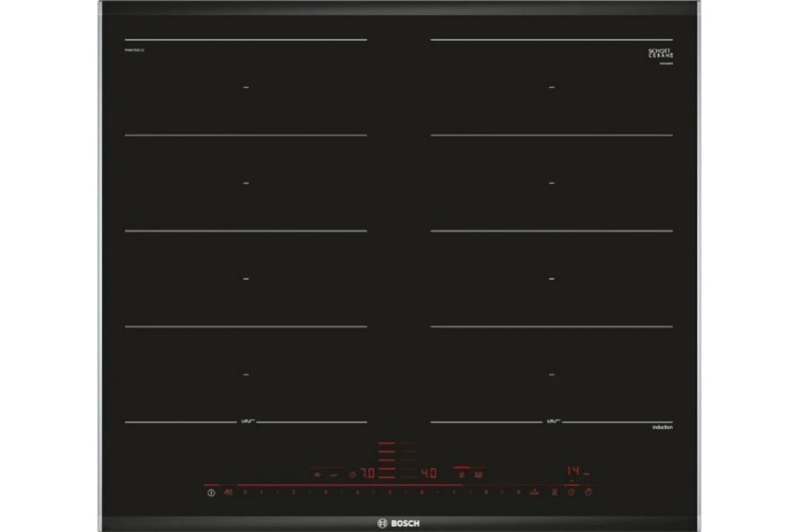Image resolution: width=798 pixels, height=532 pixels.
Task: Set power level 5 on the slider
Action: point(390,493)
